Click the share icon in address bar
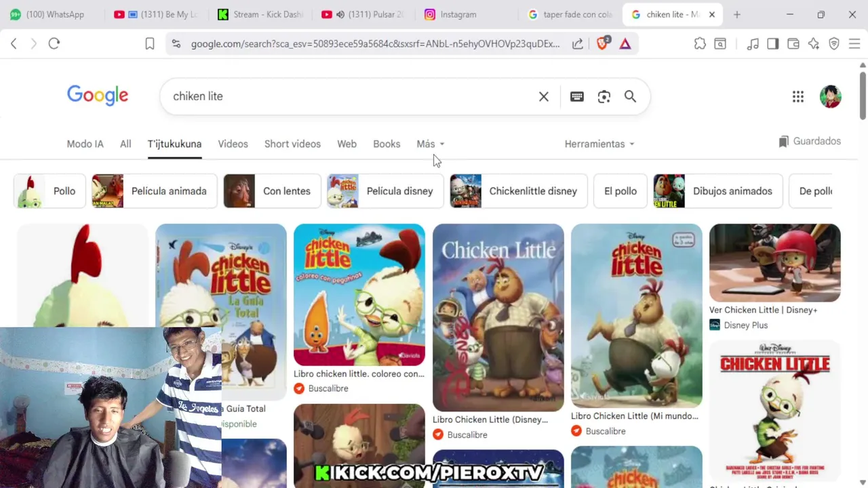The width and height of the screenshot is (868, 488). [x=578, y=43]
